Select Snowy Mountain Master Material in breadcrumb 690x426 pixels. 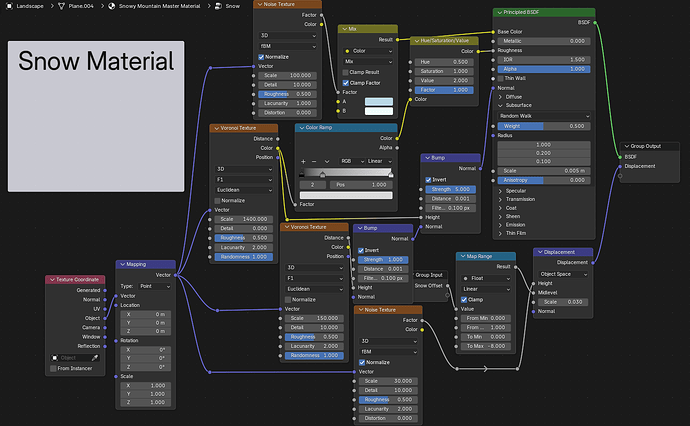click(159, 6)
